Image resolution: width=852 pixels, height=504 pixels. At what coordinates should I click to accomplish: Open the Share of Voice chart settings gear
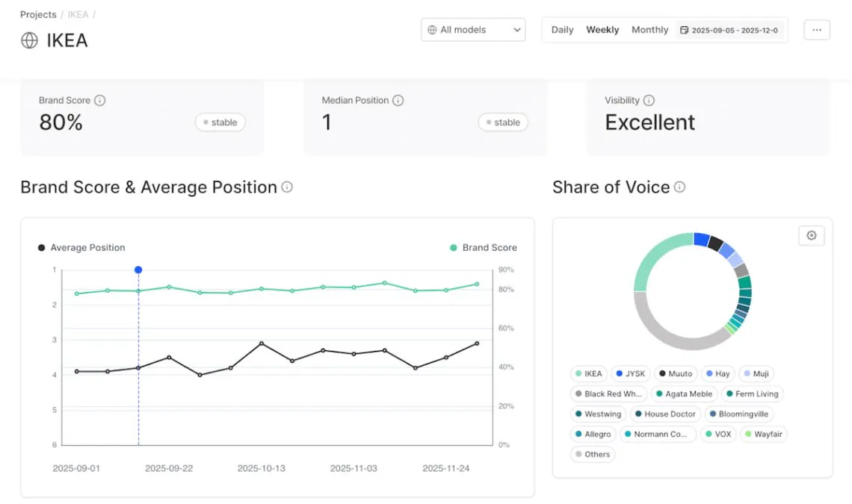click(812, 235)
